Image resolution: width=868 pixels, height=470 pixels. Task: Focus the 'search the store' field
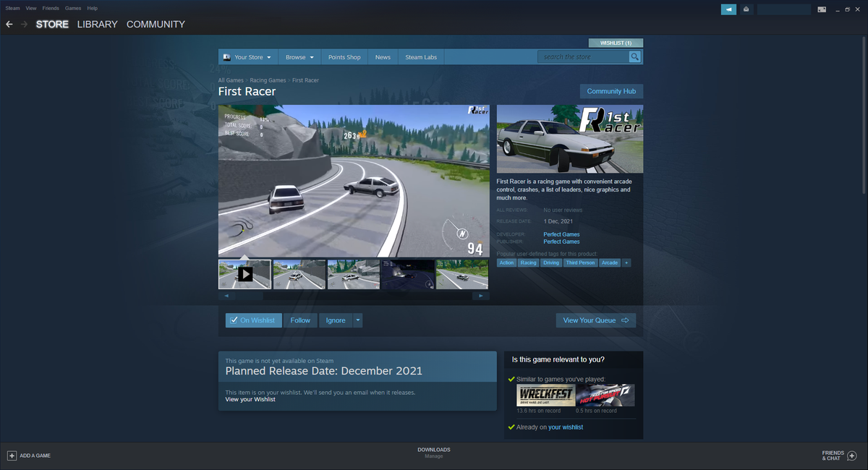click(583, 56)
